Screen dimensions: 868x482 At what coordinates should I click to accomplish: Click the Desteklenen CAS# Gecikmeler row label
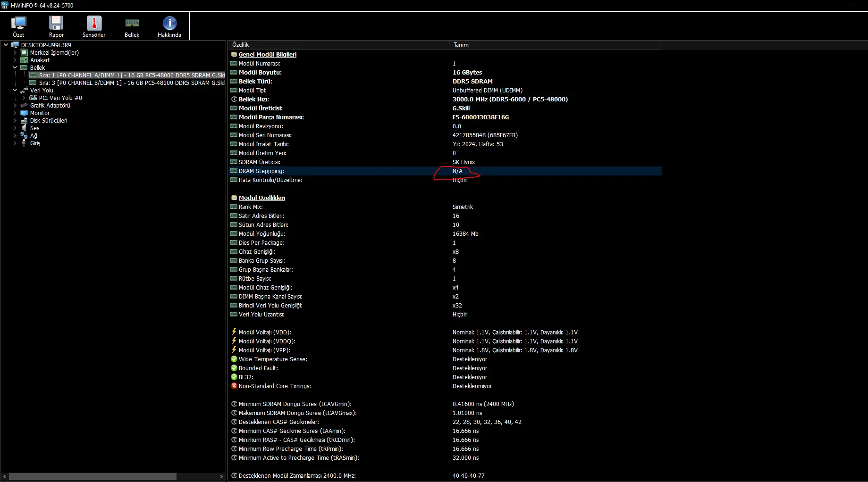(x=278, y=422)
